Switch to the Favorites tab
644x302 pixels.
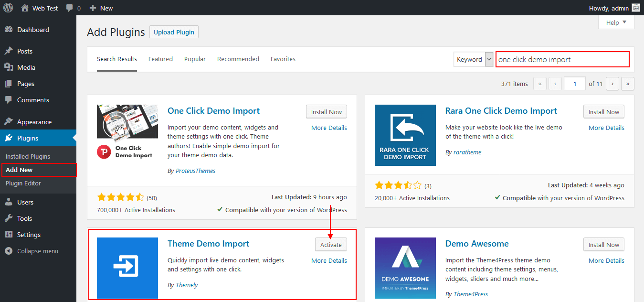pos(283,59)
